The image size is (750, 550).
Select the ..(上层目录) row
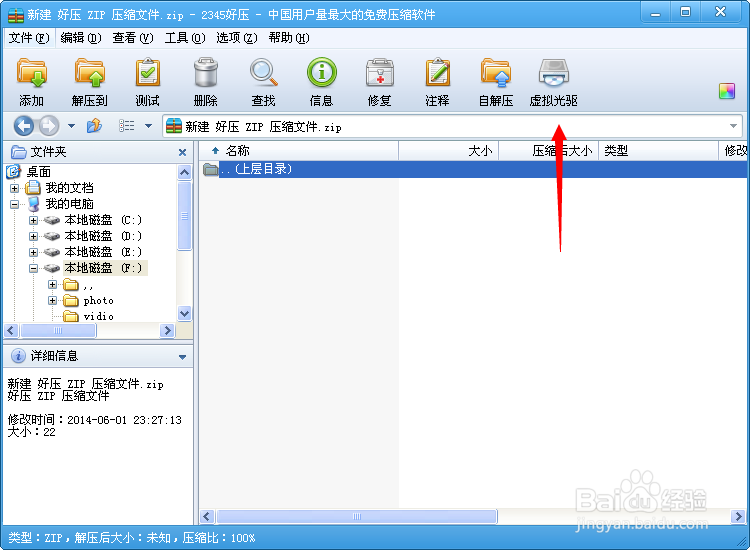[474, 169]
